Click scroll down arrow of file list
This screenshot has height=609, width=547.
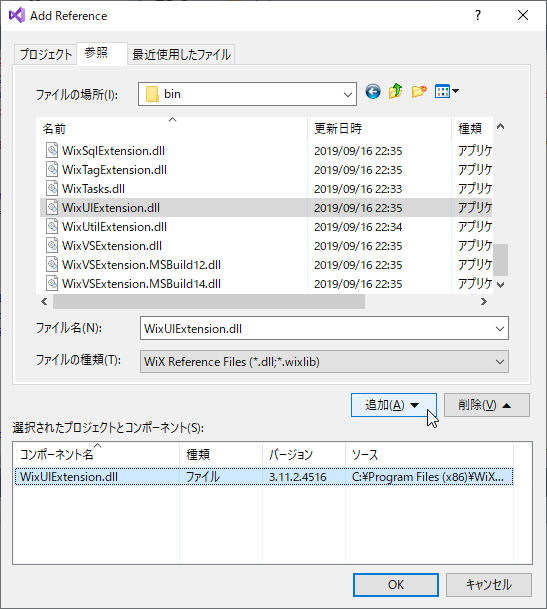500,285
